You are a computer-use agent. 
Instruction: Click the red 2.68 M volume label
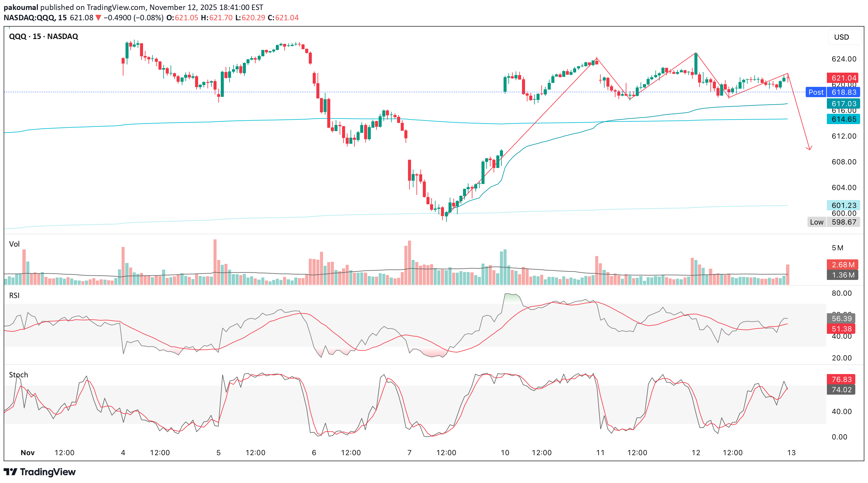click(x=842, y=264)
